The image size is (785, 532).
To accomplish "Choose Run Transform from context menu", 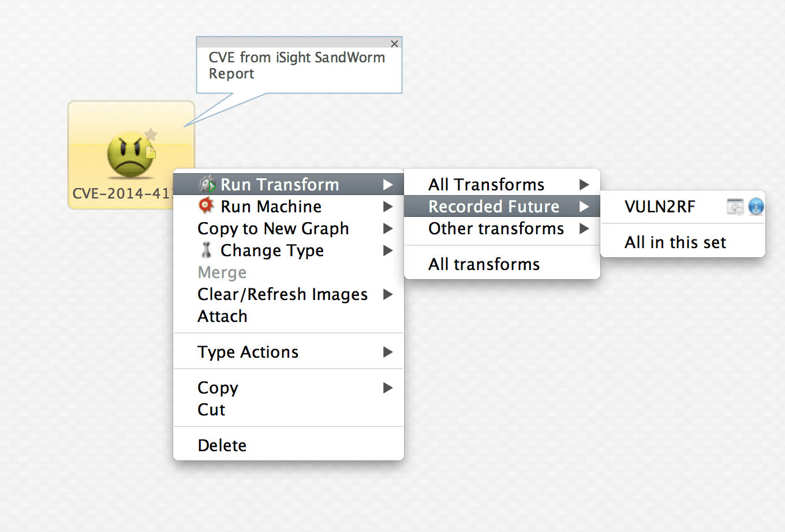I will [289, 184].
